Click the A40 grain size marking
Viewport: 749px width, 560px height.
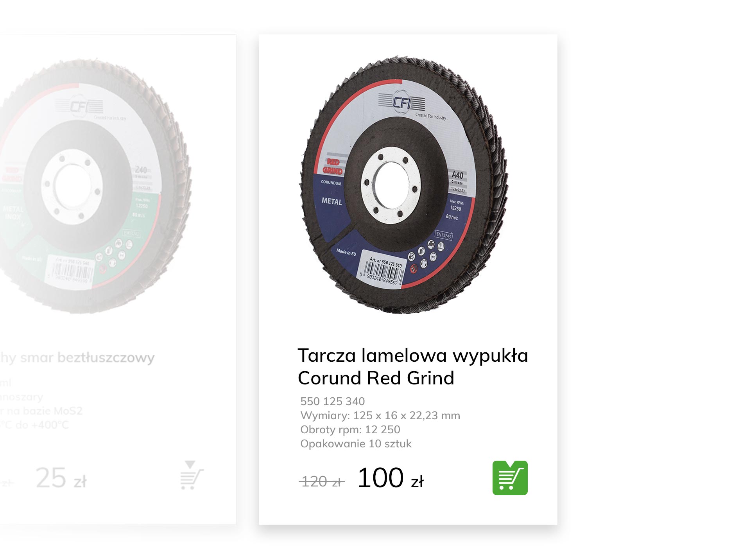457,175
